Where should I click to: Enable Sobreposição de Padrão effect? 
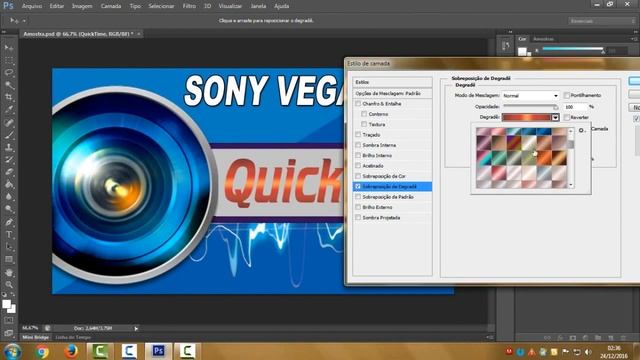[358, 197]
